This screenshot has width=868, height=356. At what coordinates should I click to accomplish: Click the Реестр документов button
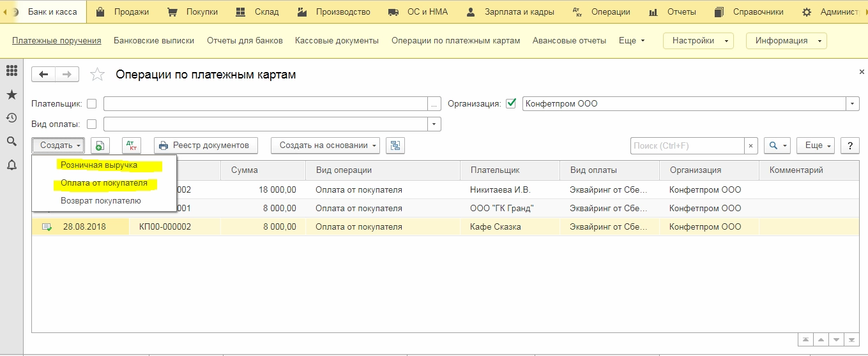point(205,145)
